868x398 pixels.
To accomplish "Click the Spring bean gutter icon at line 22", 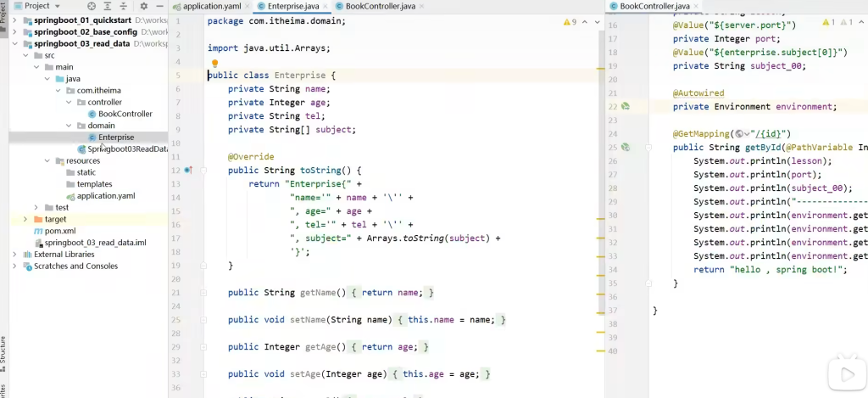I will click(625, 107).
